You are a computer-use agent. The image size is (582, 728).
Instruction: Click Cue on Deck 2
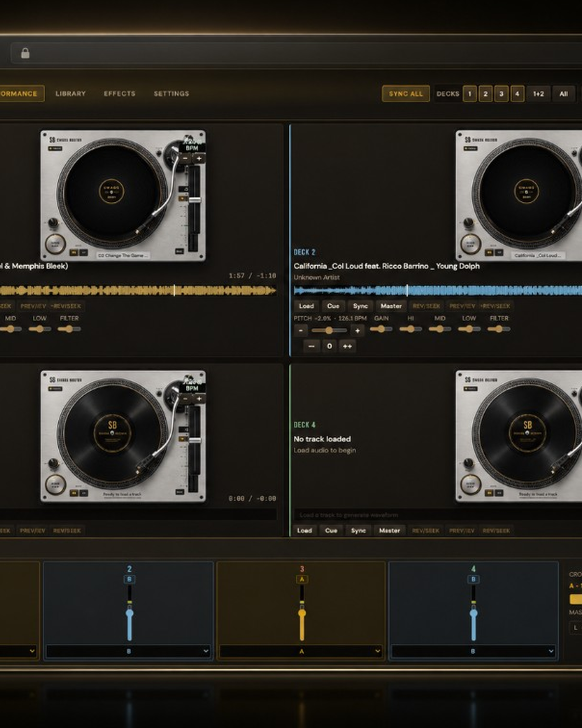(x=333, y=306)
